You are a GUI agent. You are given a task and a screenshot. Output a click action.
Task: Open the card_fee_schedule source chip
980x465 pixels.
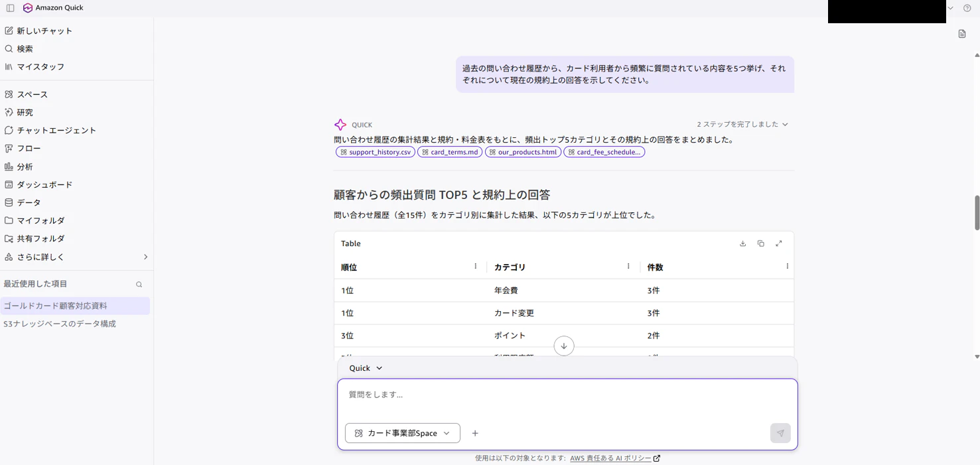[x=604, y=152]
